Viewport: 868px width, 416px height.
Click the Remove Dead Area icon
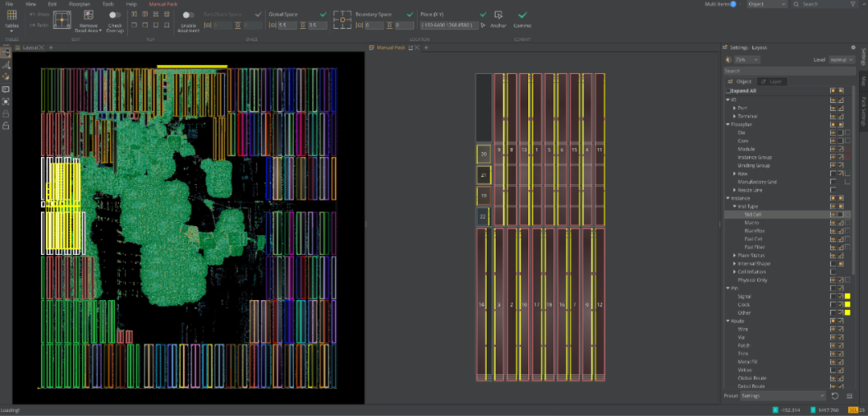(x=88, y=15)
